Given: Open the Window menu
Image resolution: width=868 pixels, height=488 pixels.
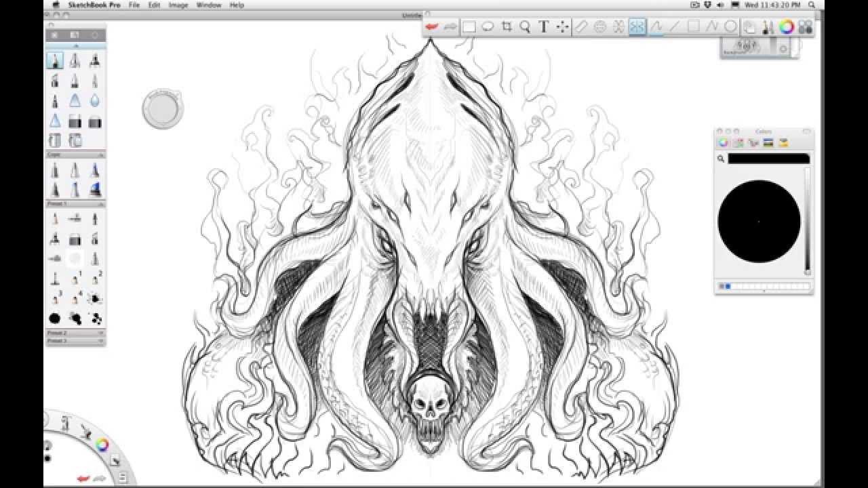Looking at the screenshot, I should [x=208, y=5].
